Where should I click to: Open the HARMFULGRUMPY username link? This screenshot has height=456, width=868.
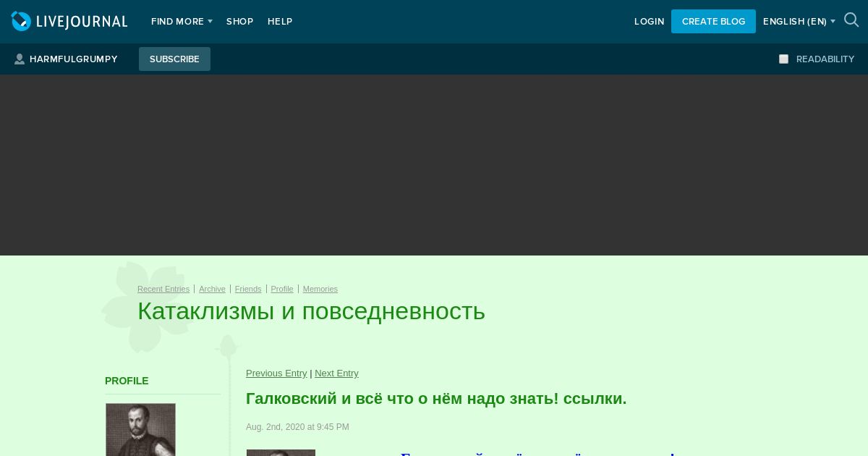coord(73,59)
